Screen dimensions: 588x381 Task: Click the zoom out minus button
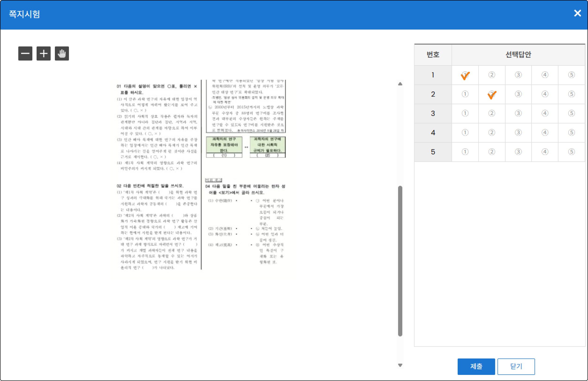coord(25,53)
